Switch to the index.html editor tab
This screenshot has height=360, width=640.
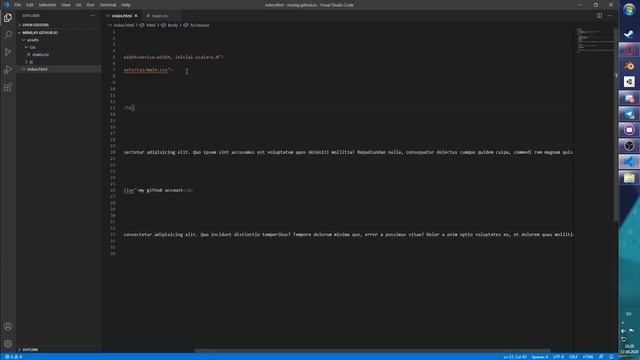click(x=121, y=16)
